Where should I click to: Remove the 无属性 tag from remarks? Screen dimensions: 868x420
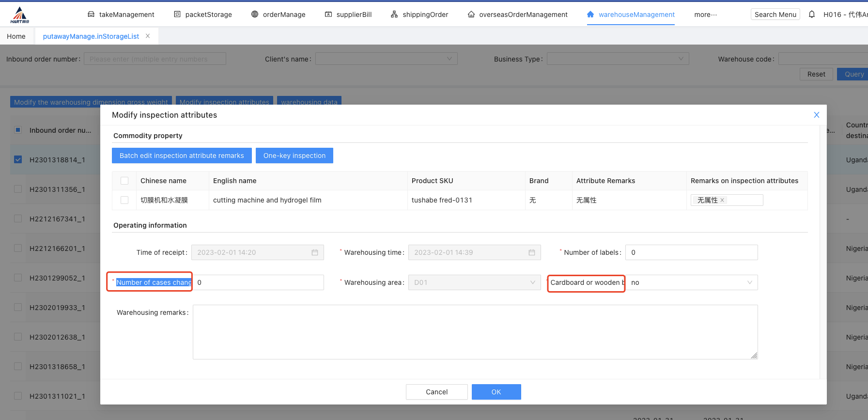722,200
